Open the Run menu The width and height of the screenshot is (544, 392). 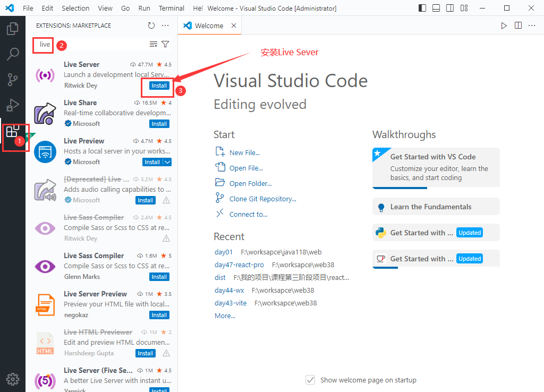point(144,8)
